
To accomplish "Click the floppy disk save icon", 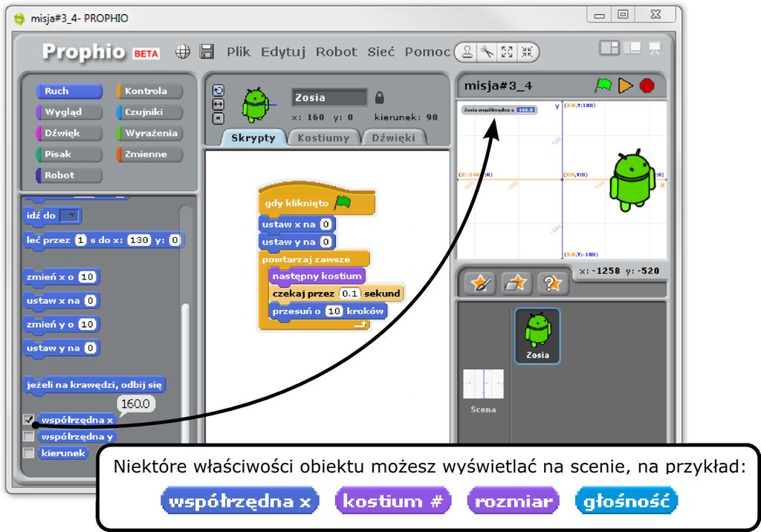I will (207, 51).
